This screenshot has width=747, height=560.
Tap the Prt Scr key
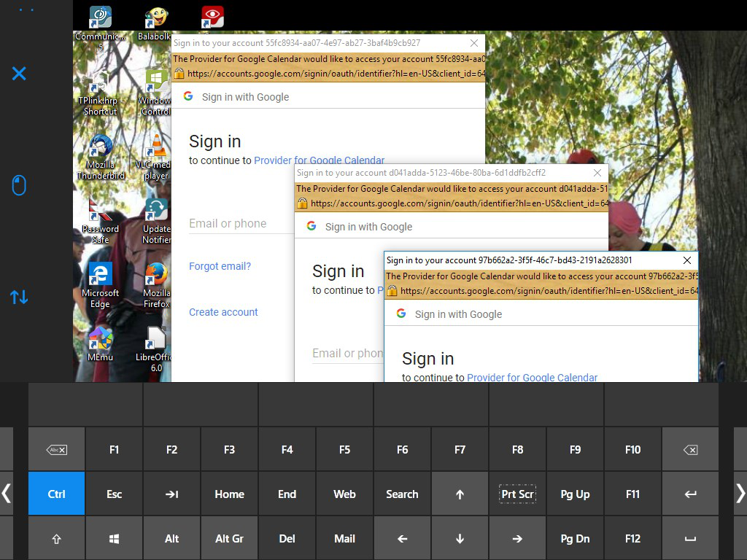[x=517, y=494]
